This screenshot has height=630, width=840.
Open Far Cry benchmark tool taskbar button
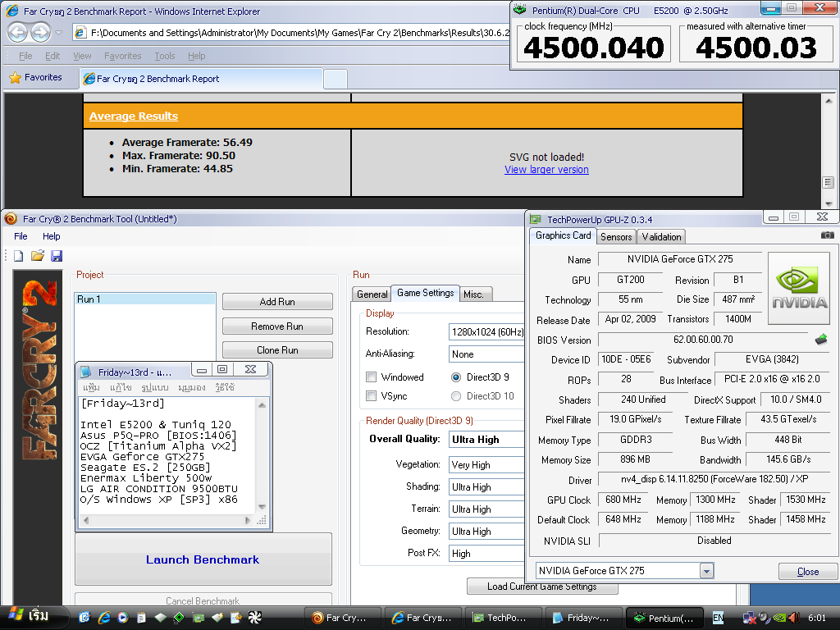[x=343, y=618]
